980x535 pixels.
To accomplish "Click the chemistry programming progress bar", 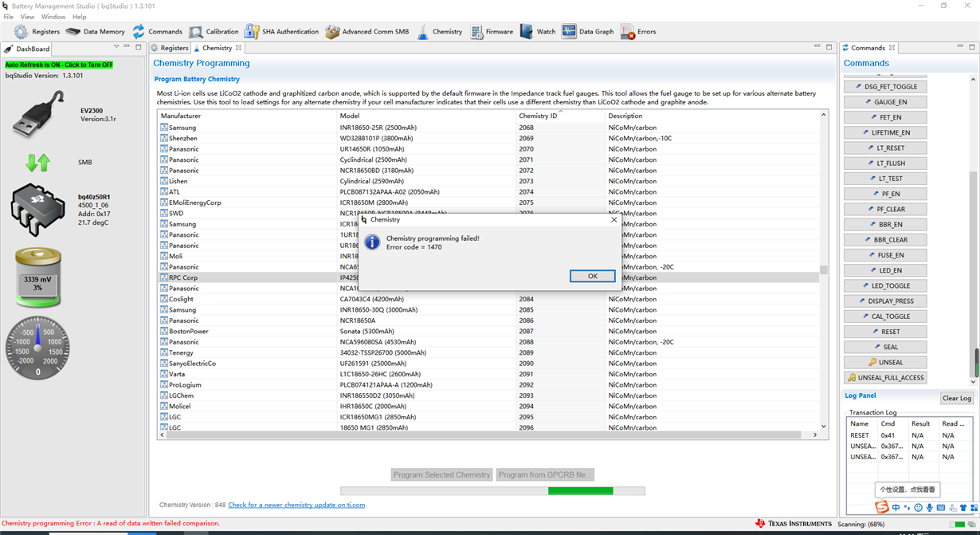I will [x=492, y=491].
